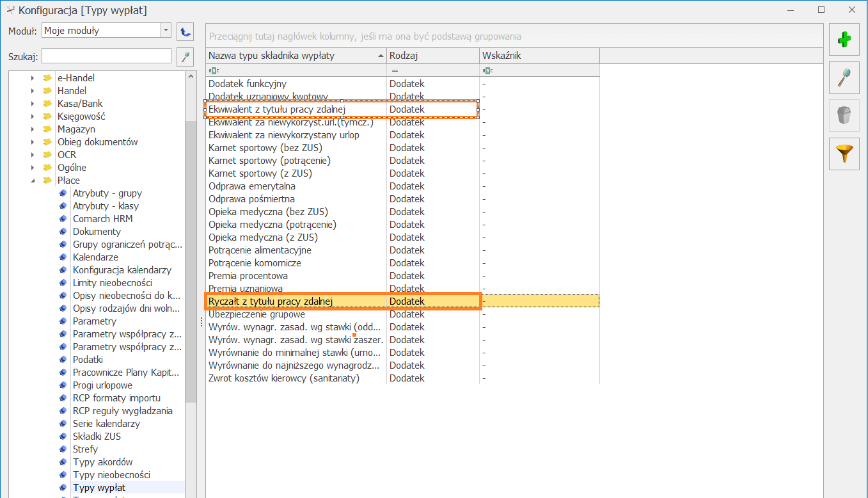Click the filter cell under Wskaźnik column
The image size is (868, 498).
[x=539, y=70]
